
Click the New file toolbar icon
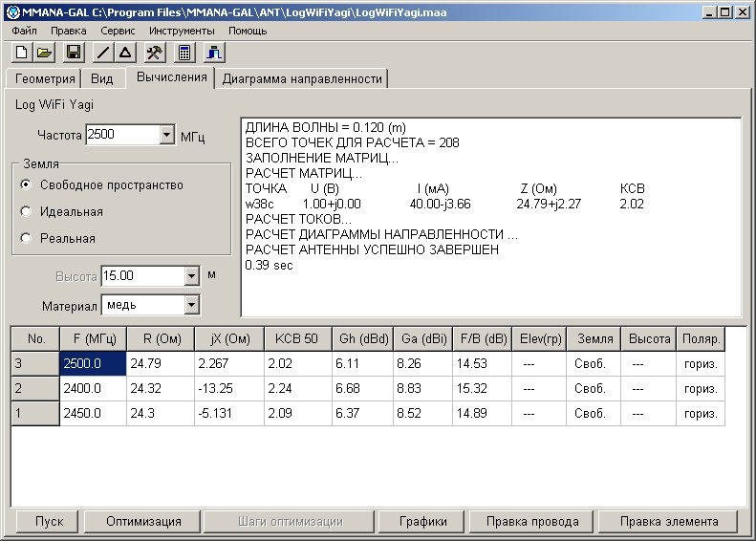pyautogui.click(x=21, y=53)
